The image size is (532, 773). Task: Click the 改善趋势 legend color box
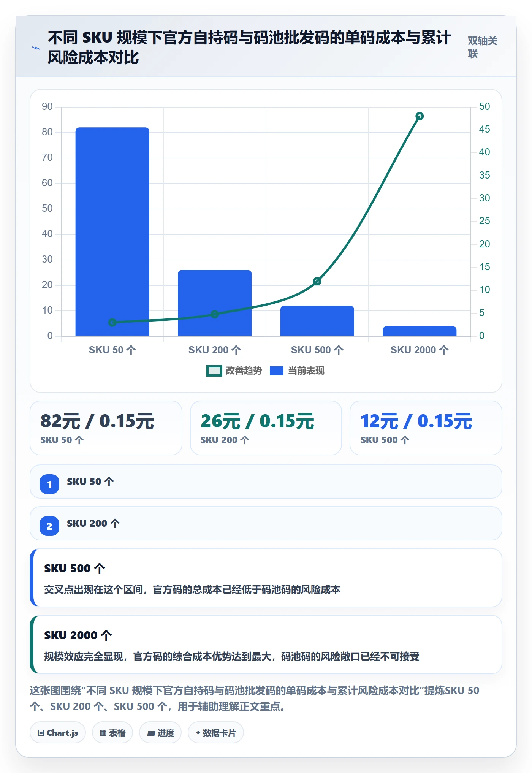(214, 371)
